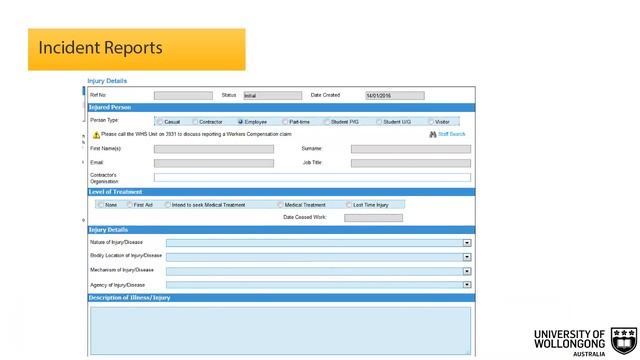Click the Contractor's Organisation field
The width and height of the screenshot is (640, 360).
(x=312, y=178)
